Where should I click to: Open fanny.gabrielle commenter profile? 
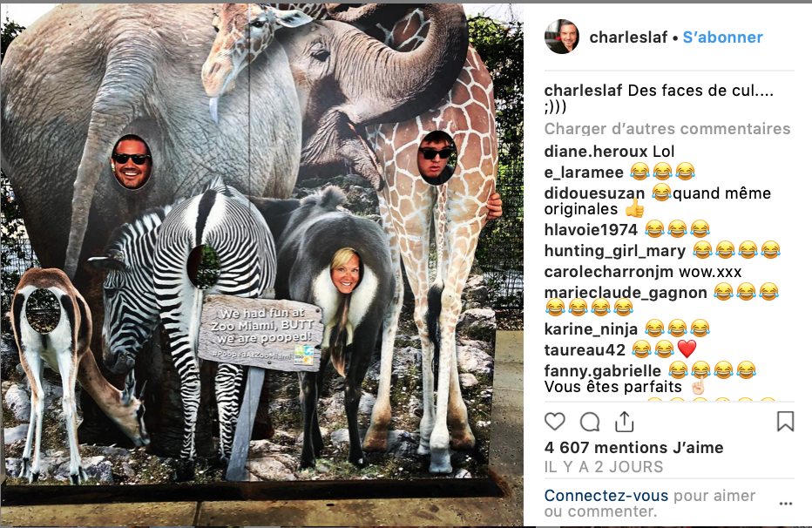click(602, 370)
